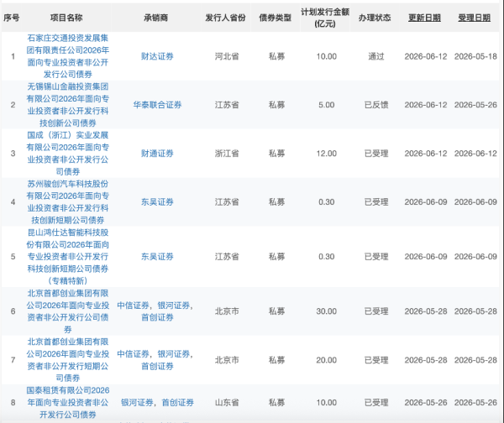Select 已受理 status in row 3
Screen dimensions: 504x423
(376, 154)
